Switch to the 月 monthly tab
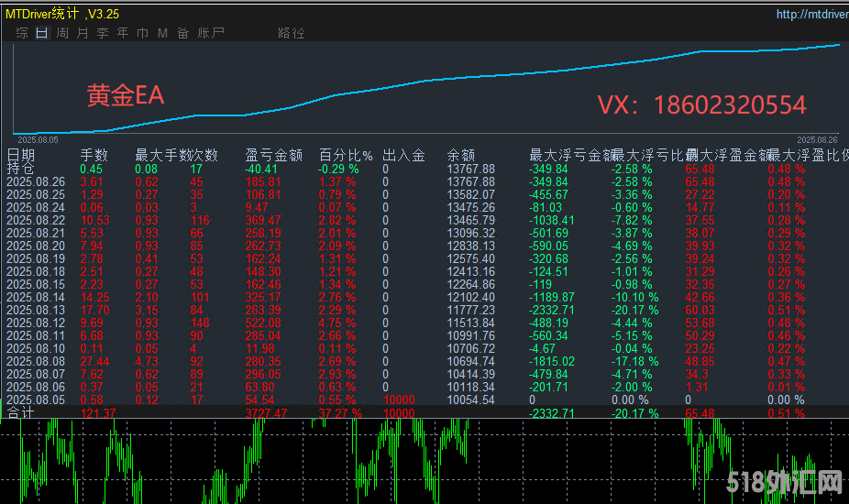Viewport: 849px width, 504px height. (83, 33)
